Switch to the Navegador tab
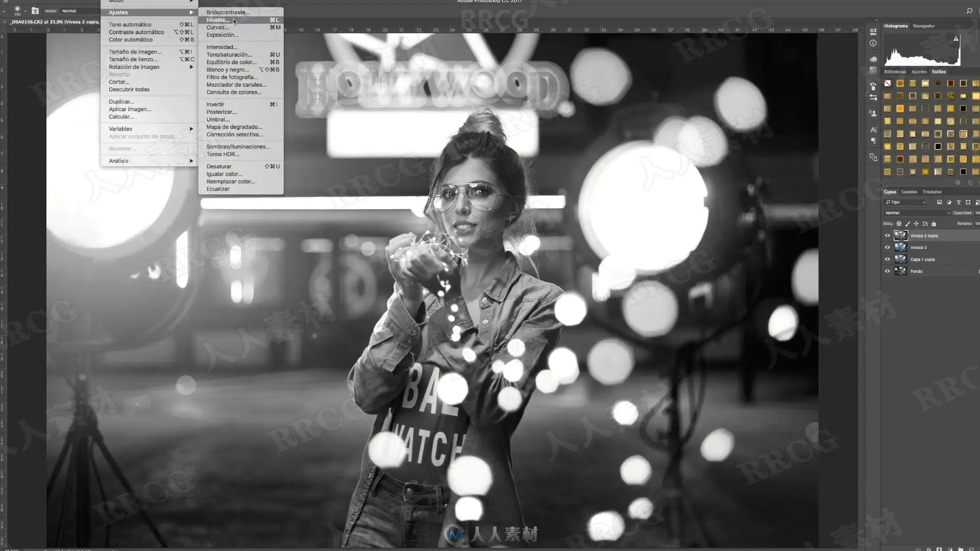Image resolution: width=980 pixels, height=551 pixels. 923,26
